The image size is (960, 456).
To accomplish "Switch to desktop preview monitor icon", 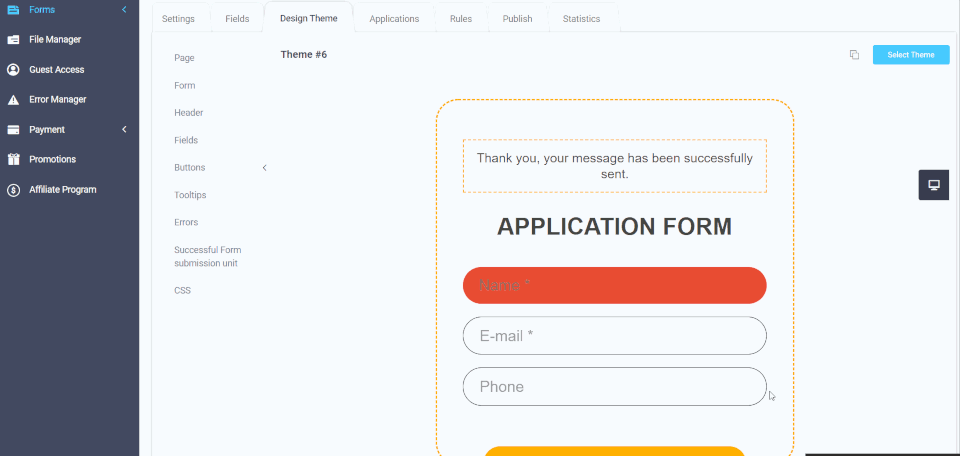I will click(933, 185).
